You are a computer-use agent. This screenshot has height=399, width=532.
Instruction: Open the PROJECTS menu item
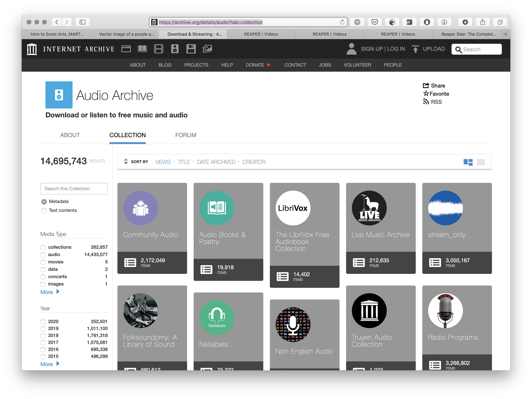click(196, 65)
